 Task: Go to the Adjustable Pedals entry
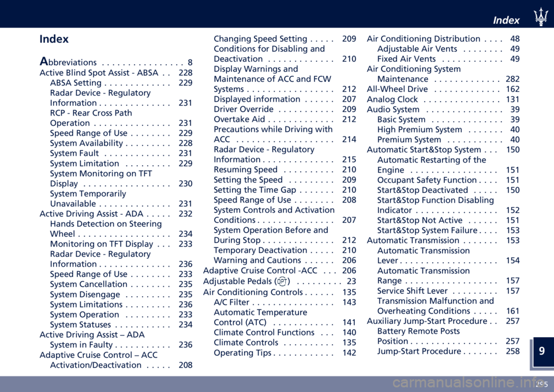(279, 281)
